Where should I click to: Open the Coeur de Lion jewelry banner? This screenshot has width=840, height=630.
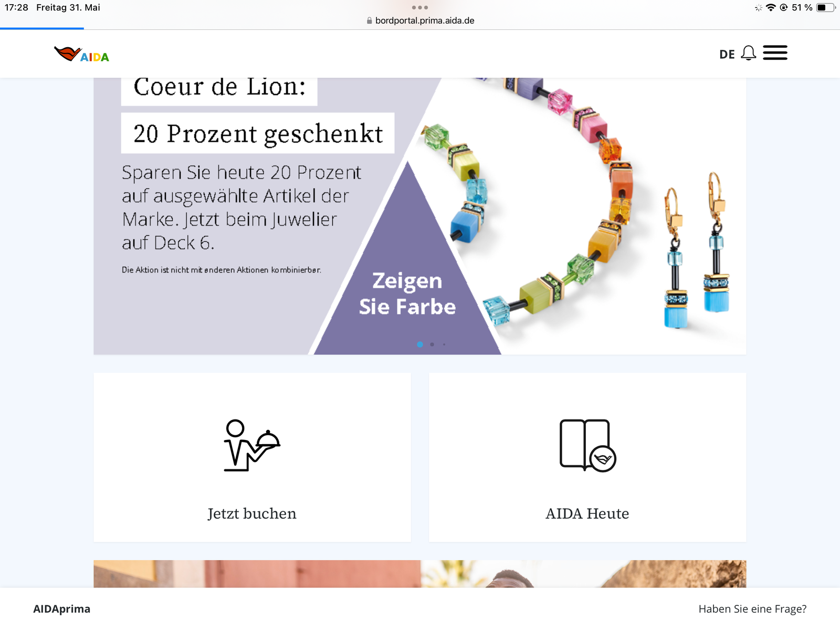pyautogui.click(x=420, y=216)
